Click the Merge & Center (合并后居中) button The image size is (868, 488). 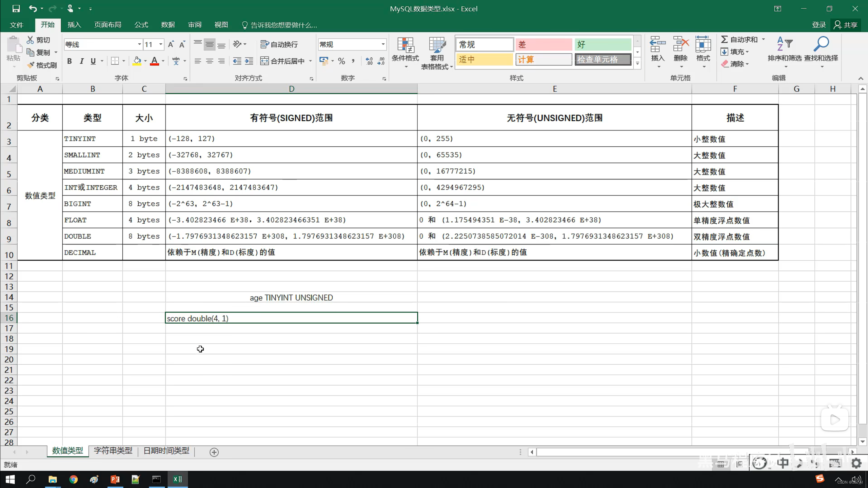click(283, 61)
